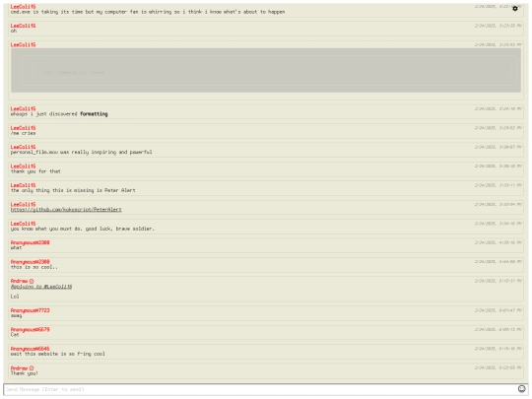Click the 'cmd.exe is taking its time' message
Image resolution: width=532 pixels, height=399 pixels.
(x=148, y=12)
